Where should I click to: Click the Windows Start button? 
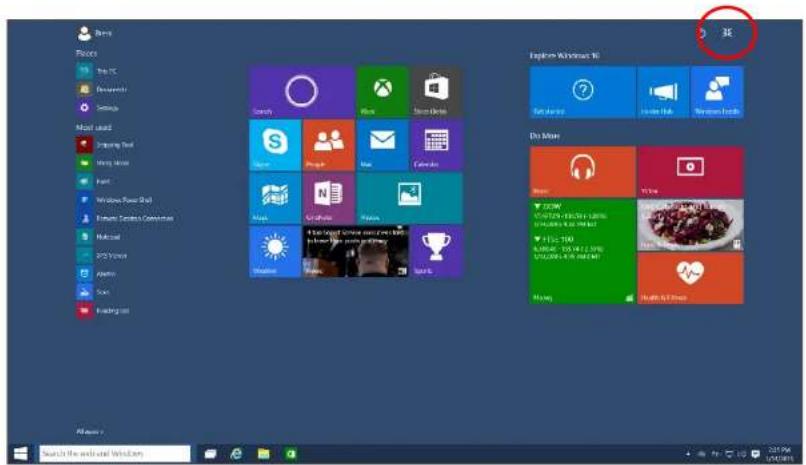click(21, 454)
